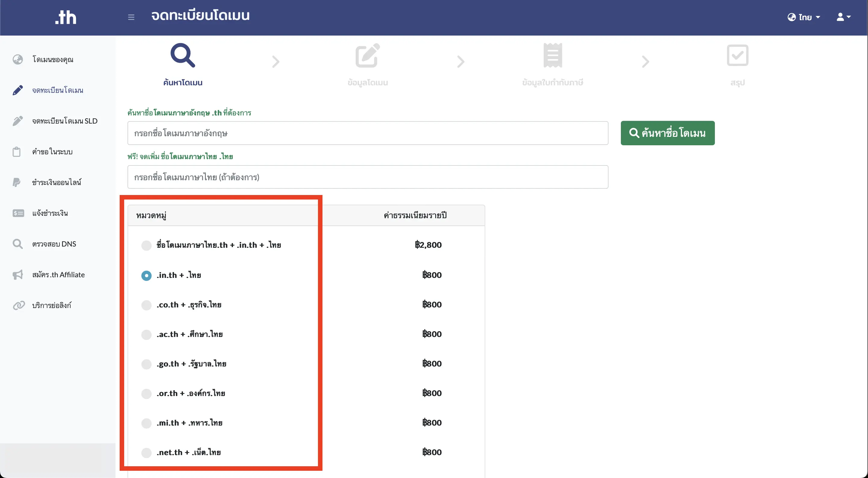The image size is (868, 478).
Task: Click megaphone icon for .th Affiliate
Action: click(x=17, y=275)
